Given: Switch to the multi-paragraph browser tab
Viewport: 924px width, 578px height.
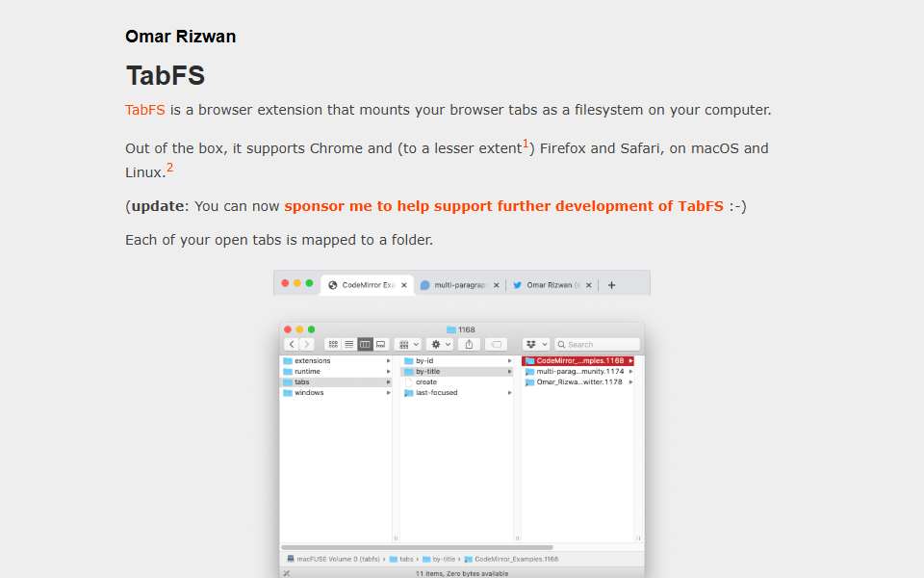Looking at the screenshot, I should pyautogui.click(x=453, y=285).
